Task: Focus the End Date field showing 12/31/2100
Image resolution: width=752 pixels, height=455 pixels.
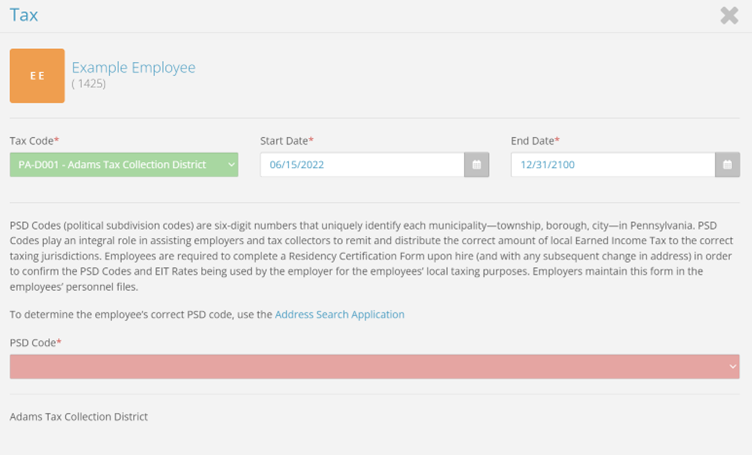Action: (612, 164)
